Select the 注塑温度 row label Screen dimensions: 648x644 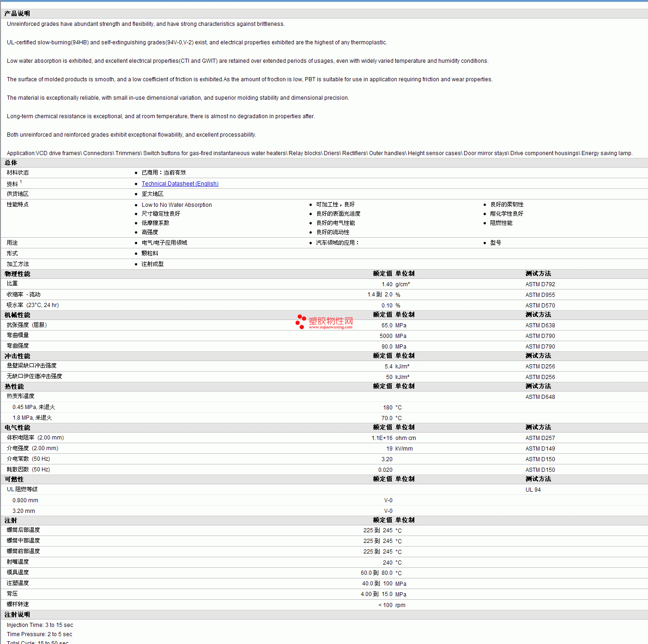click(x=18, y=583)
